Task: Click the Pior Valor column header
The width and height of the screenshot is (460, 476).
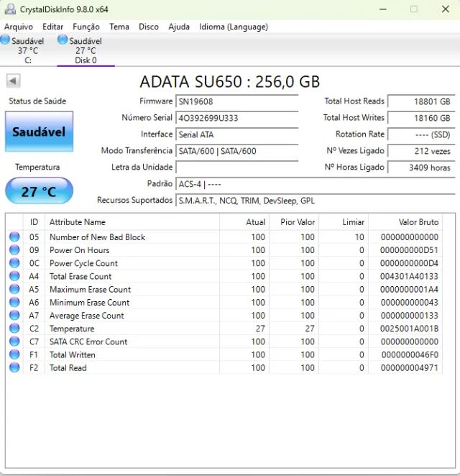Action: click(294, 222)
